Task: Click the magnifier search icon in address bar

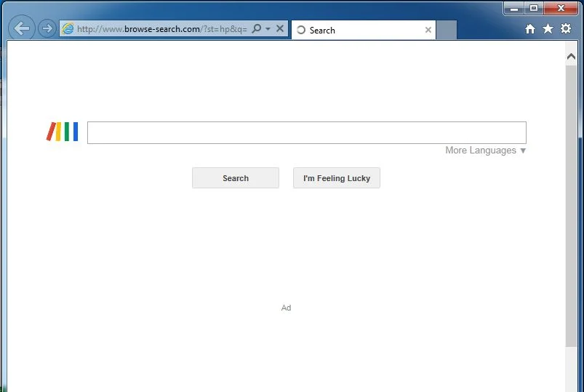Action: 257,28
